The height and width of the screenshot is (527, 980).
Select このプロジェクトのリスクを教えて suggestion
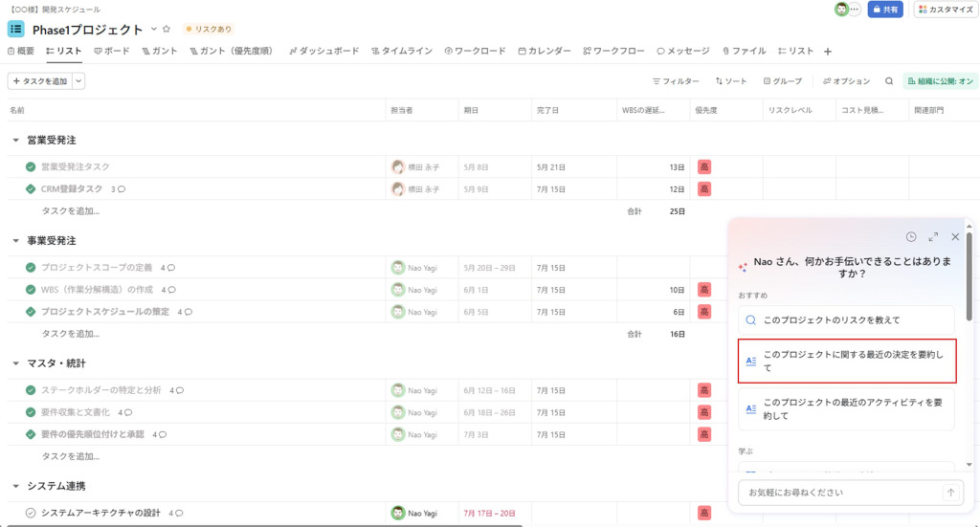pyautogui.click(x=846, y=319)
